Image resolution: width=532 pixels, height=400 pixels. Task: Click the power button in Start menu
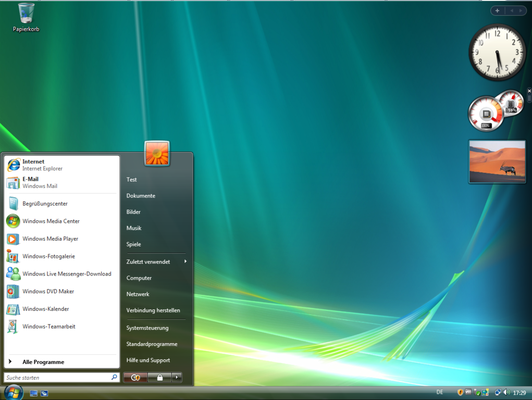tap(135, 377)
